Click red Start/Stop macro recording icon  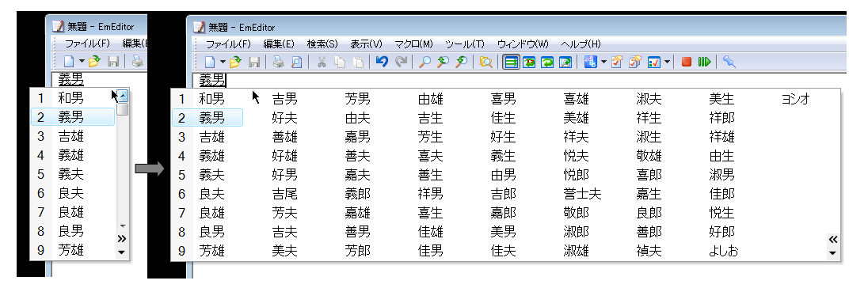(x=687, y=62)
